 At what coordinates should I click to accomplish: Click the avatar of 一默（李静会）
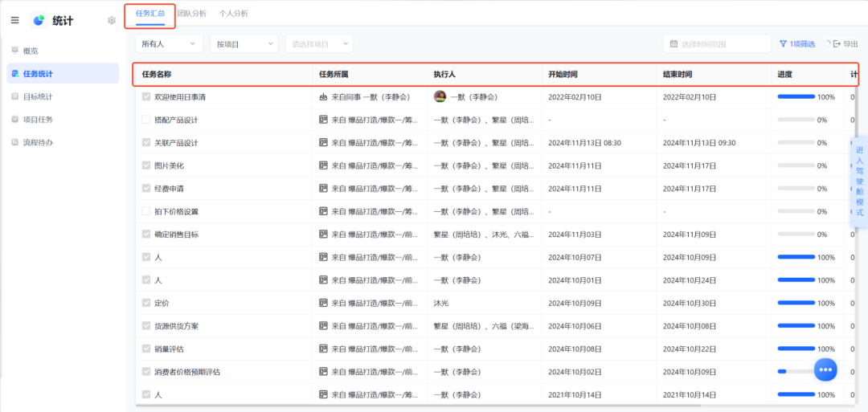point(440,96)
